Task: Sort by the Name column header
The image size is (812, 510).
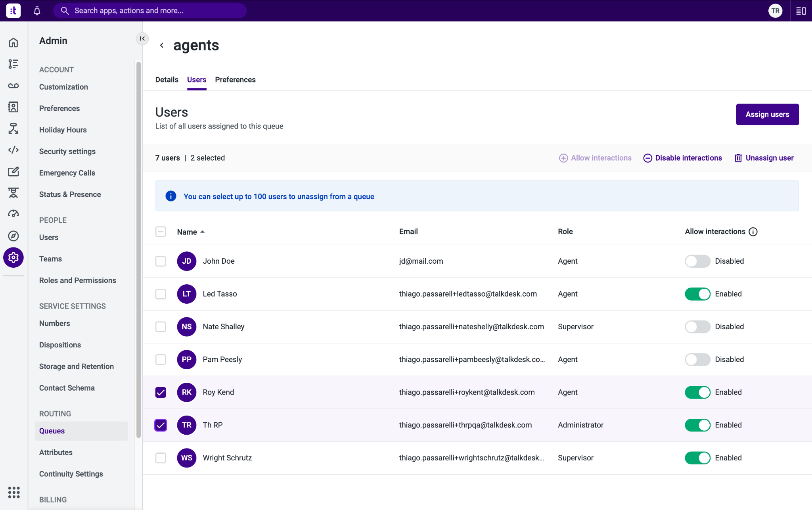Action: point(191,232)
